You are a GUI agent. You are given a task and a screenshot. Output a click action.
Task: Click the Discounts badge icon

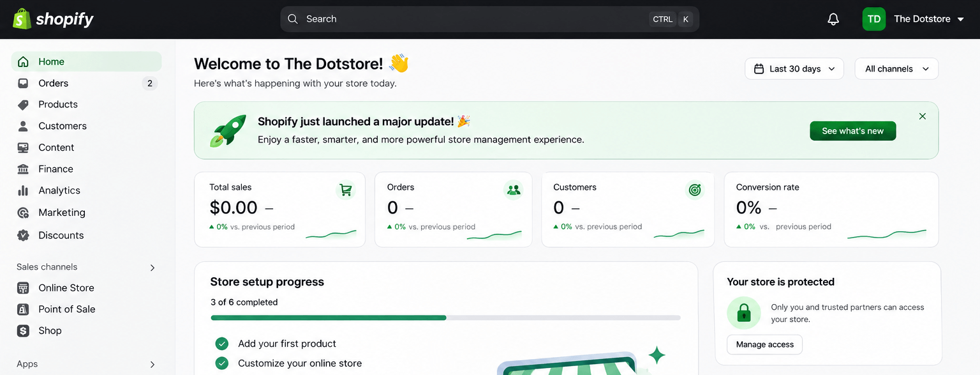23,235
